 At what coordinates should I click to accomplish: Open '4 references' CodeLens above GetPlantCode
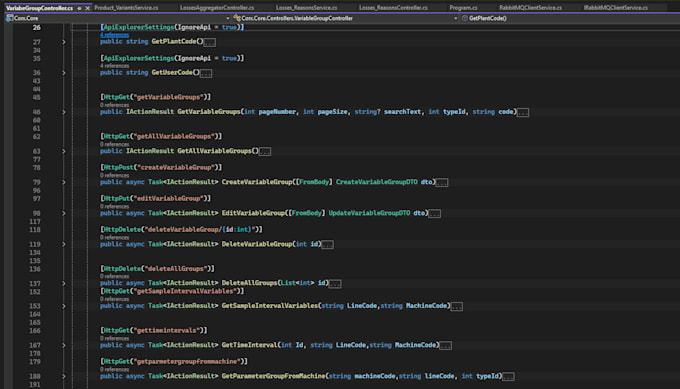114,35
